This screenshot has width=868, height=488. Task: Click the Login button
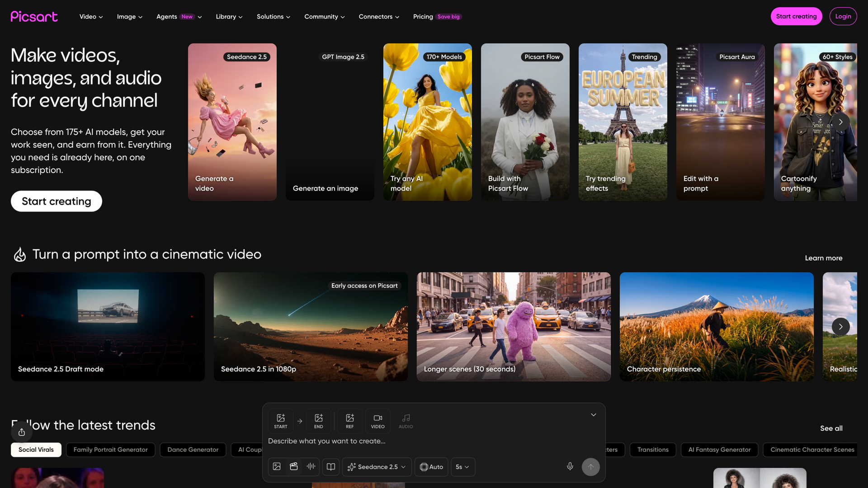tap(843, 16)
